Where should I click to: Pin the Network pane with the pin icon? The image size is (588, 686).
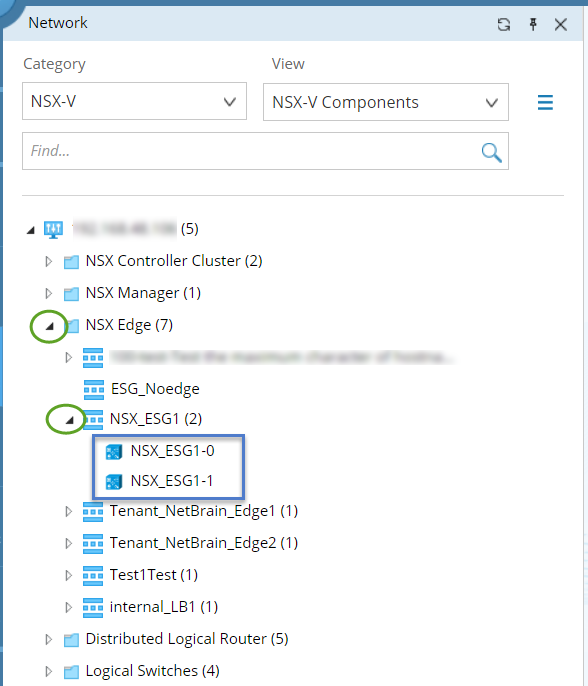click(533, 24)
